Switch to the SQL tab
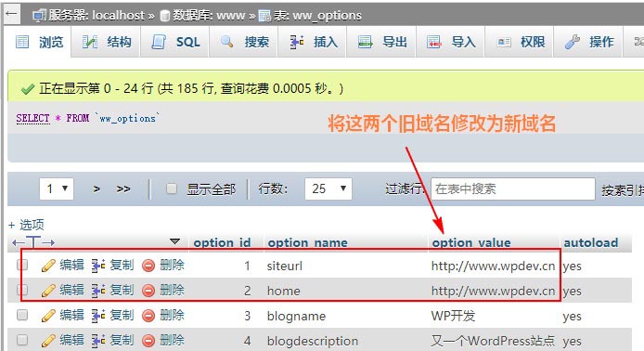This screenshot has height=351, width=644. point(175,42)
